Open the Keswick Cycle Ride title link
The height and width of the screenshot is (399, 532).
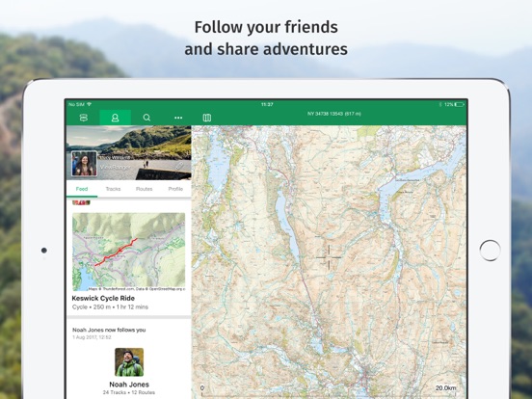[x=103, y=298]
